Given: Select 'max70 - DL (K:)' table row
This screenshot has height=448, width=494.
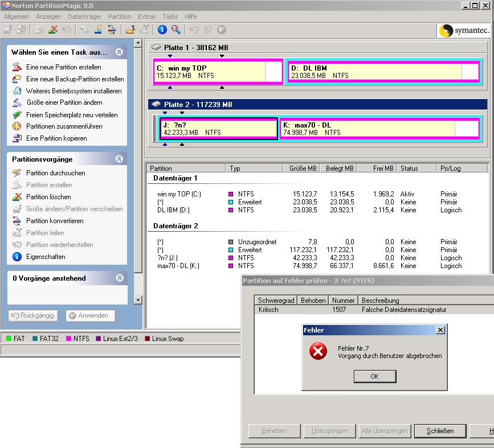Looking at the screenshot, I should click(317, 266).
